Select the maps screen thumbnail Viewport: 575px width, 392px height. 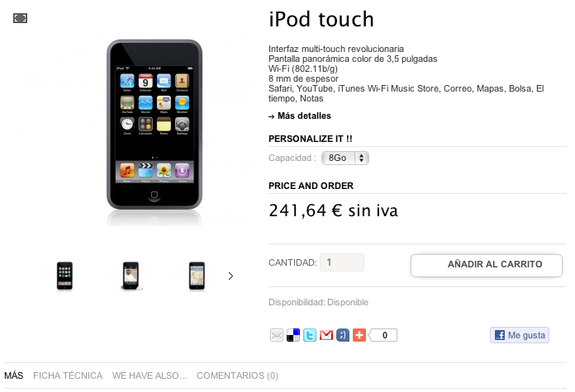tap(197, 276)
